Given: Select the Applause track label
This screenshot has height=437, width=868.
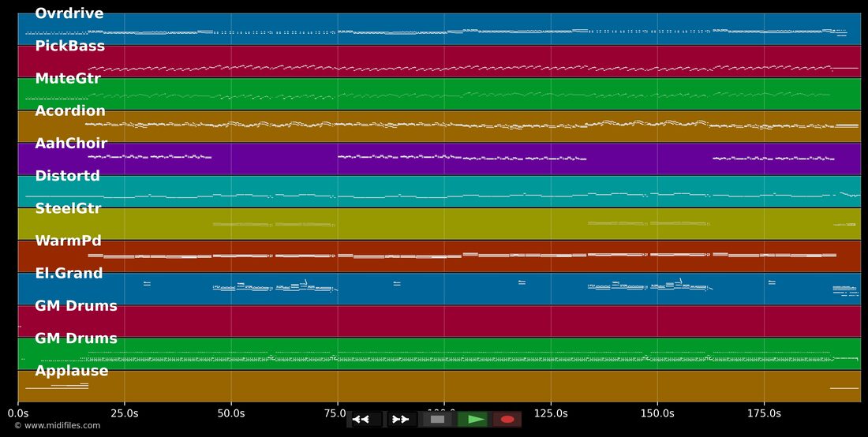Looking at the screenshot, I should (71, 371).
